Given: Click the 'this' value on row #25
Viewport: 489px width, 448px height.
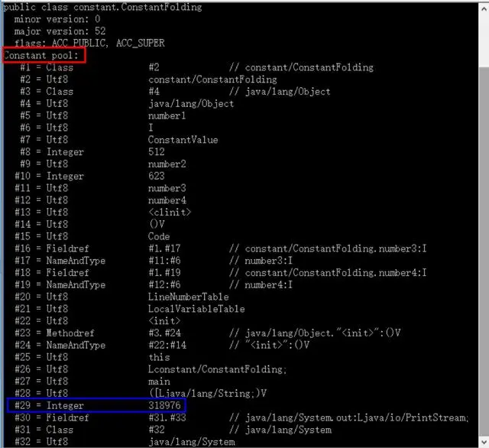Looking at the screenshot, I should (159, 357).
